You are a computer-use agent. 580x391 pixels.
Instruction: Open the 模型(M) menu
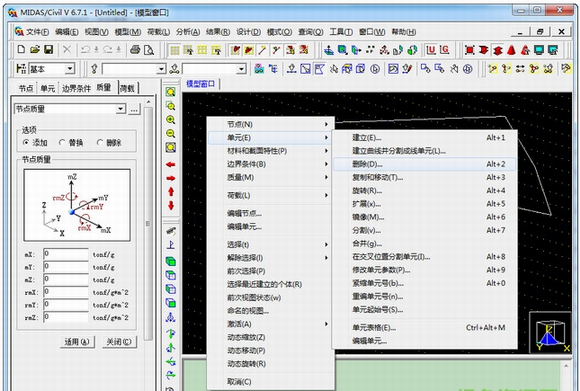[x=128, y=32]
